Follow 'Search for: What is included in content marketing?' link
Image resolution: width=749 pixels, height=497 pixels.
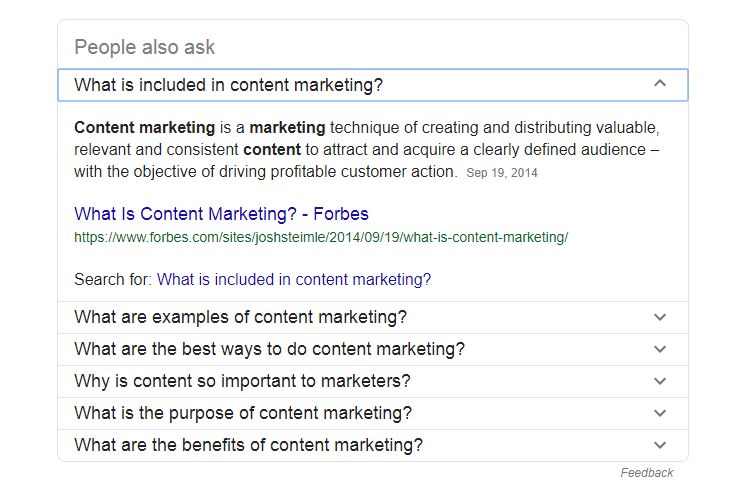pyautogui.click(x=294, y=279)
